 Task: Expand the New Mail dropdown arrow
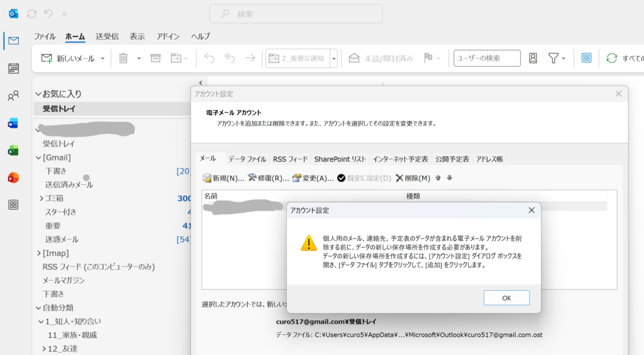[x=102, y=59]
